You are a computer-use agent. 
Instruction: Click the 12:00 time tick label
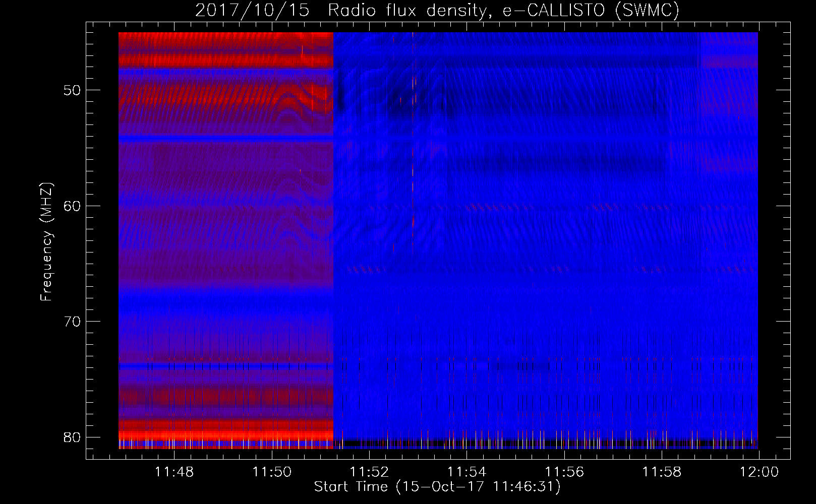coord(759,472)
